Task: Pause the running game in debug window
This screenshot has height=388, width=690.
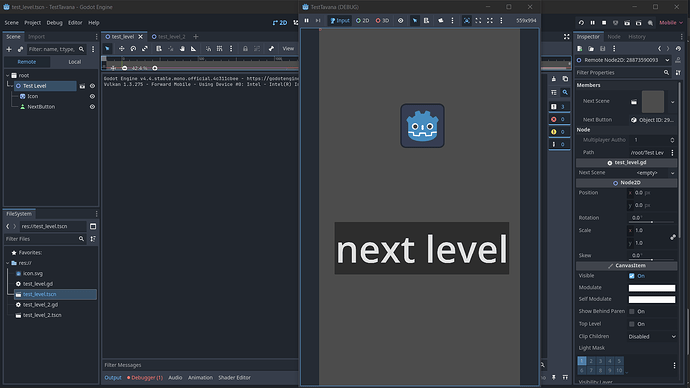Action: coord(307,20)
